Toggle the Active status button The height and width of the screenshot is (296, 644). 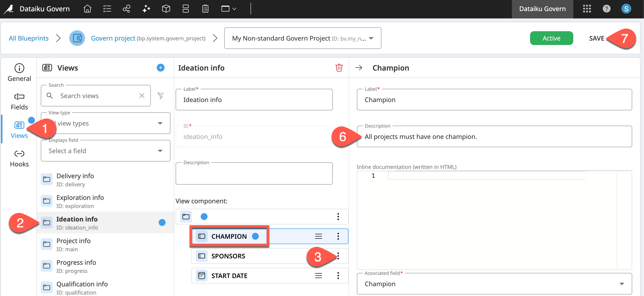click(x=551, y=38)
